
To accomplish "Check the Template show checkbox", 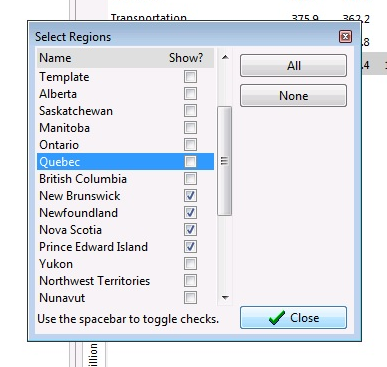I will 190,77.
